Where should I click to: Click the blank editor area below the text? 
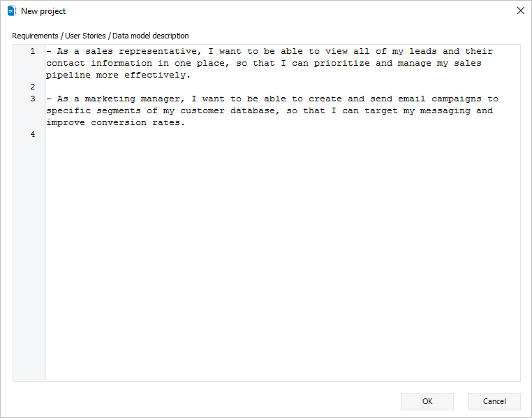pos(283,258)
